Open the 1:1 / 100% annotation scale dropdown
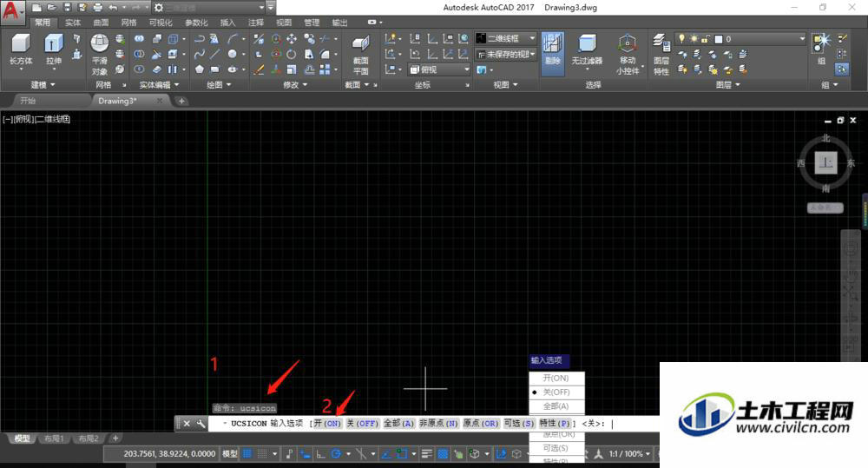This screenshot has height=468, width=868. point(629,453)
